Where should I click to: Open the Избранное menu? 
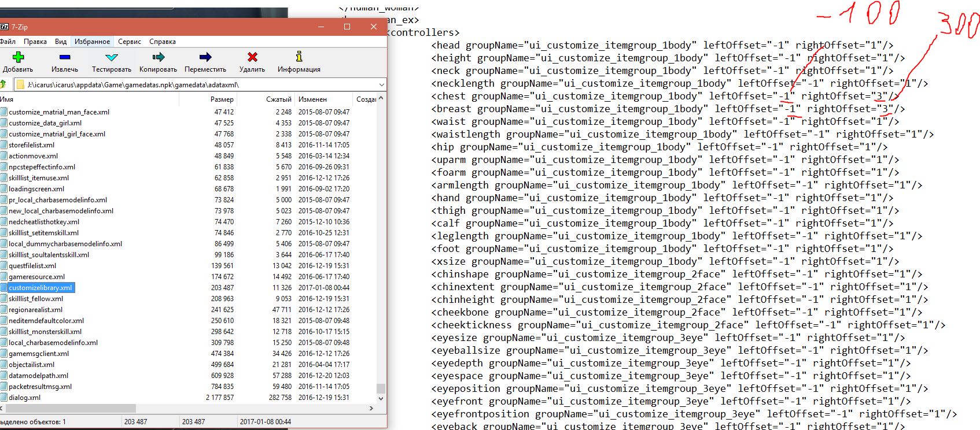[x=92, y=42]
